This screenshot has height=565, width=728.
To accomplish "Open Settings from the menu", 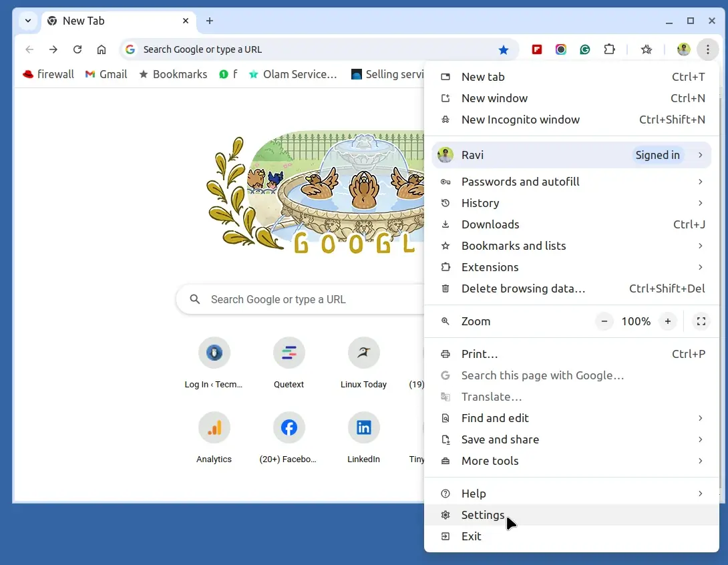I will pyautogui.click(x=572, y=515).
